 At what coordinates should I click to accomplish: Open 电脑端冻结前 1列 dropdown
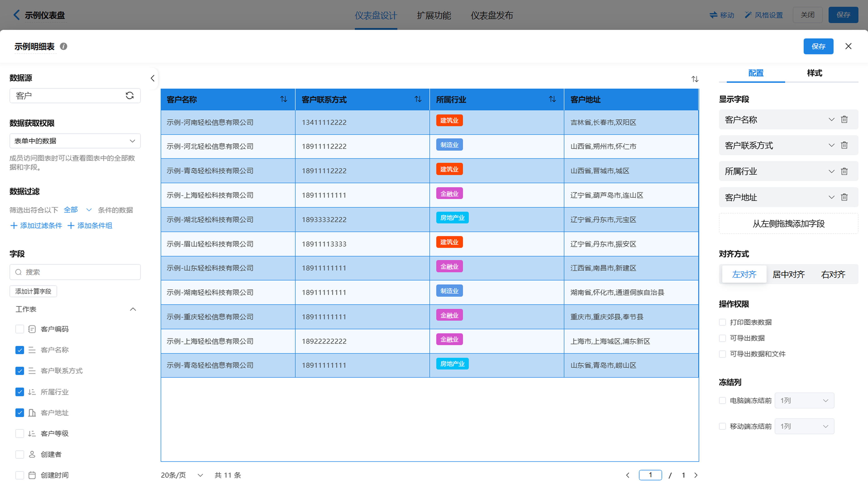pyautogui.click(x=805, y=400)
